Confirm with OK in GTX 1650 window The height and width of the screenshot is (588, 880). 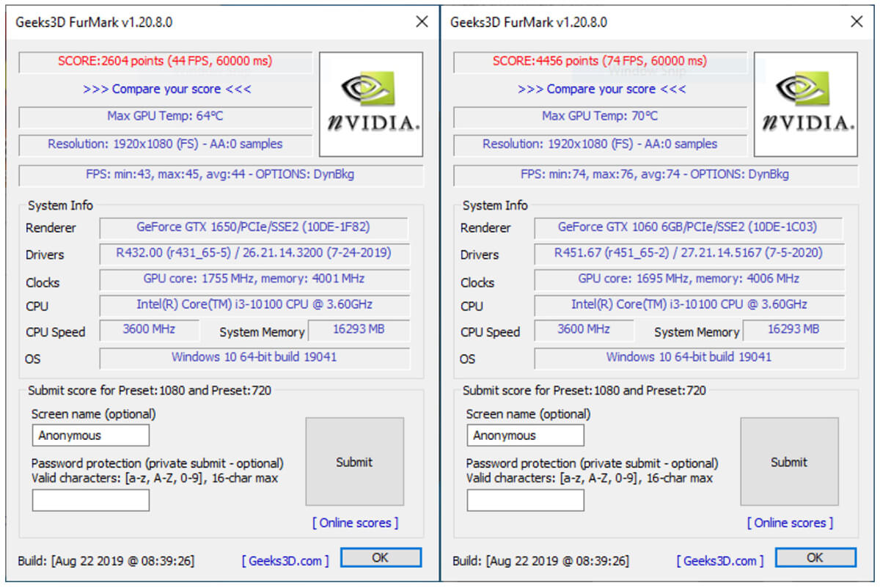[x=381, y=557]
